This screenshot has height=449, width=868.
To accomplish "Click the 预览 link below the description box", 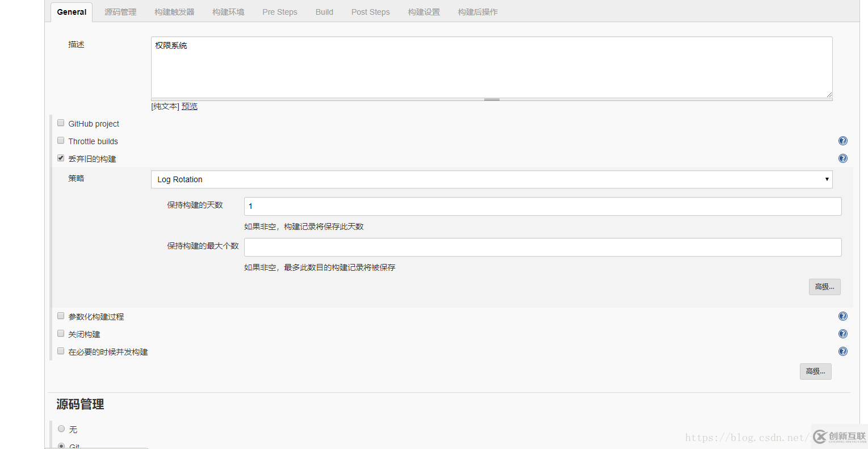I will [189, 106].
